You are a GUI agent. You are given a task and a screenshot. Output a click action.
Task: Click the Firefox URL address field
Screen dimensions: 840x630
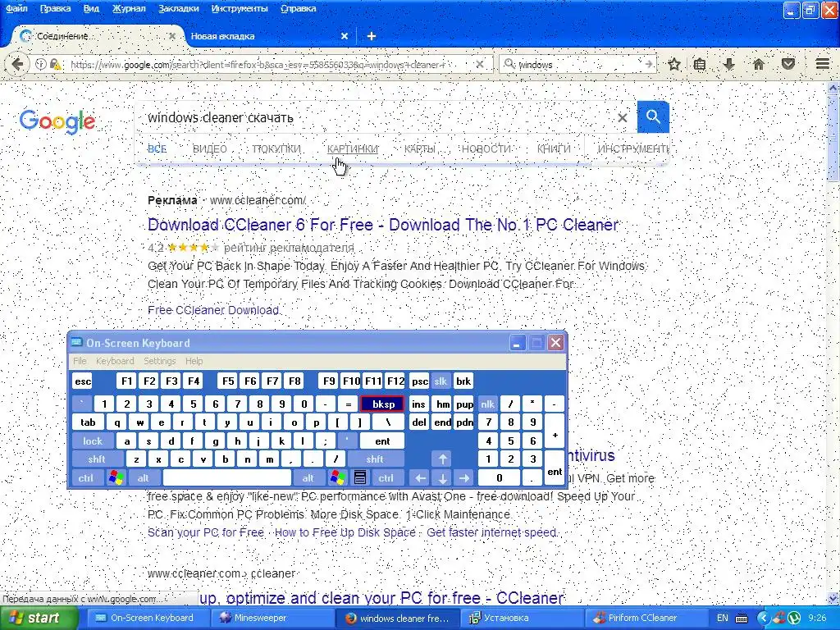click(x=271, y=64)
